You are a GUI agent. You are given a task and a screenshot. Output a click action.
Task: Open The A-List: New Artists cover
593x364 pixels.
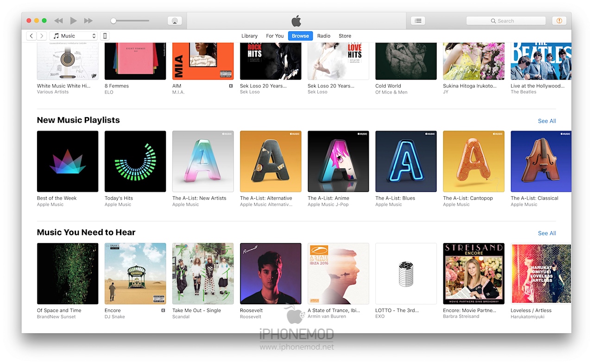tap(203, 161)
